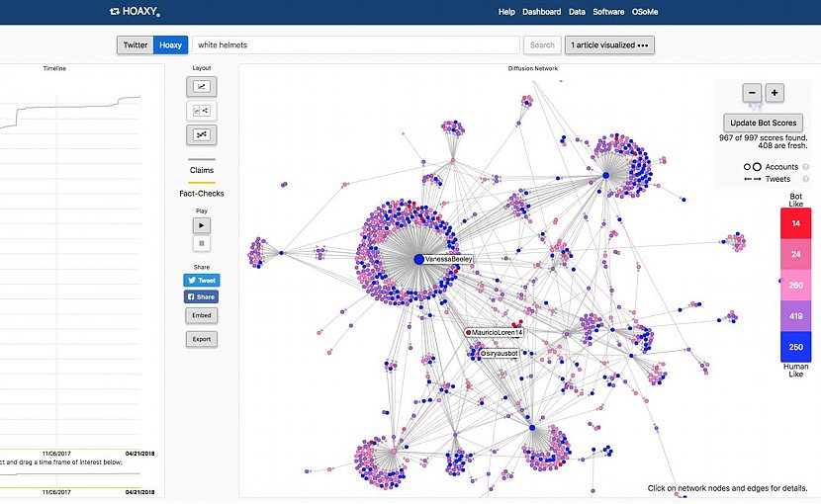
Task: Play the diffusion animation
Action: point(202,225)
